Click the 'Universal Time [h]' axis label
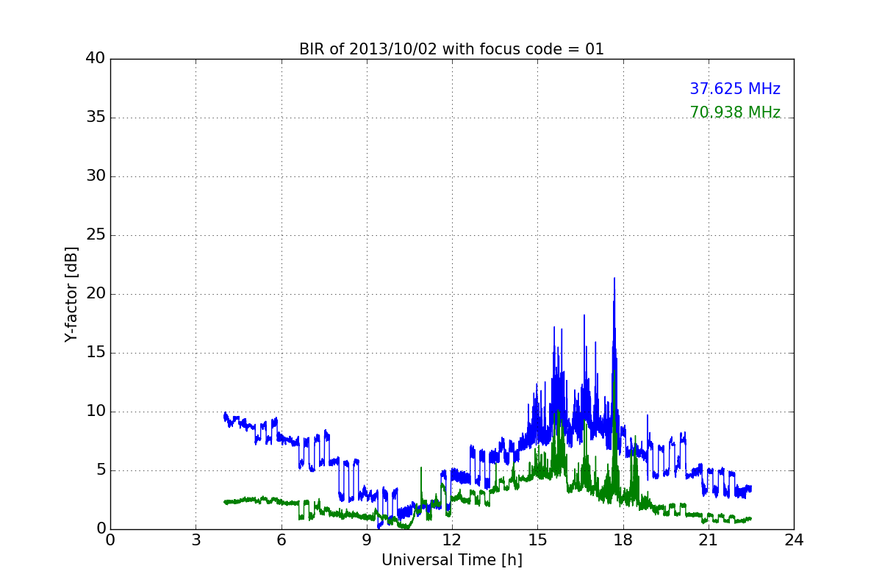The image size is (882, 588). 452,560
